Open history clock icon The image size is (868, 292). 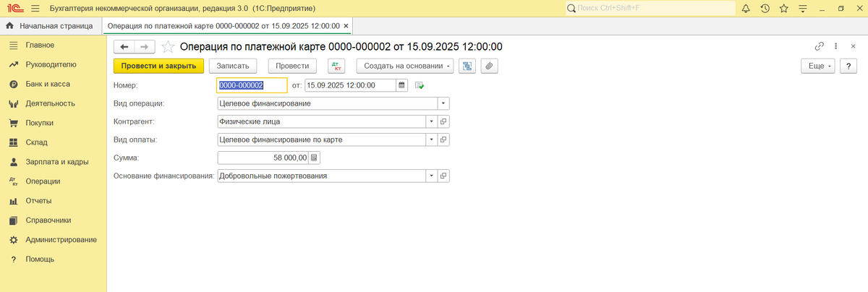[x=765, y=8]
